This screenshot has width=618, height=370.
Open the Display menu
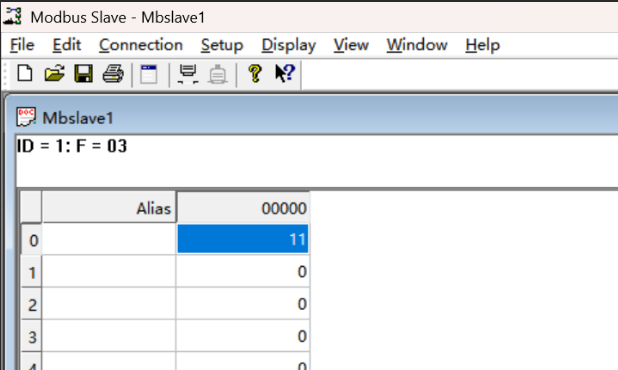pyautogui.click(x=289, y=45)
